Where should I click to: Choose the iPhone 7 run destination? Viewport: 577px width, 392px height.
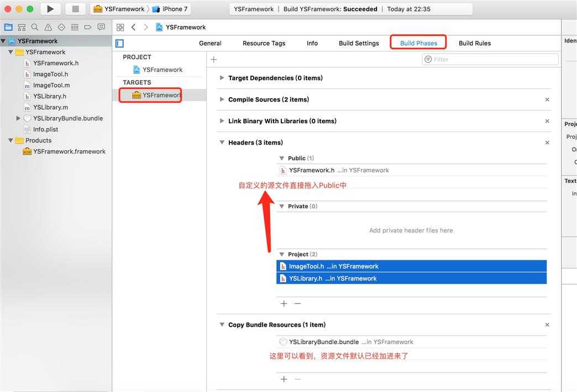(170, 9)
